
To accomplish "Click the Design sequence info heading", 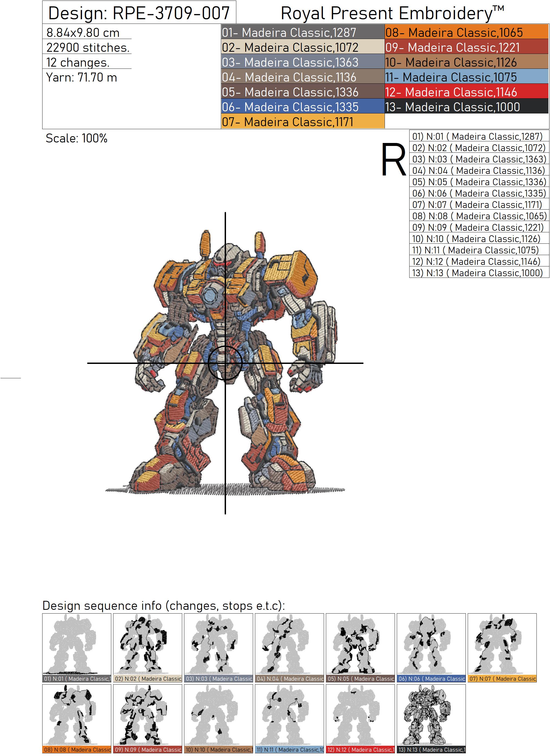I will pyautogui.click(x=163, y=606).
